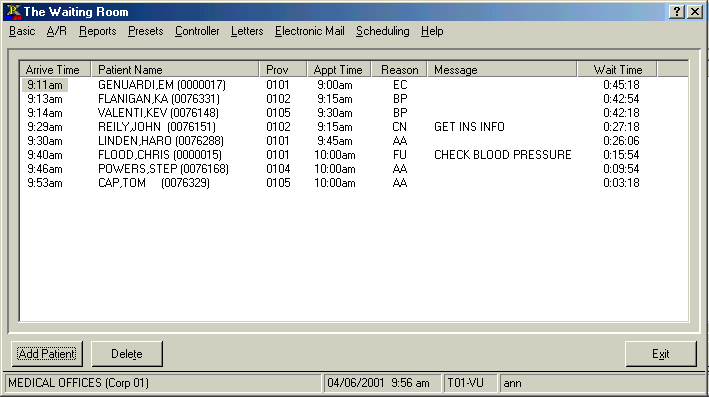The width and height of the screenshot is (709, 397).
Task: Click the Reason column header
Action: coord(399,70)
